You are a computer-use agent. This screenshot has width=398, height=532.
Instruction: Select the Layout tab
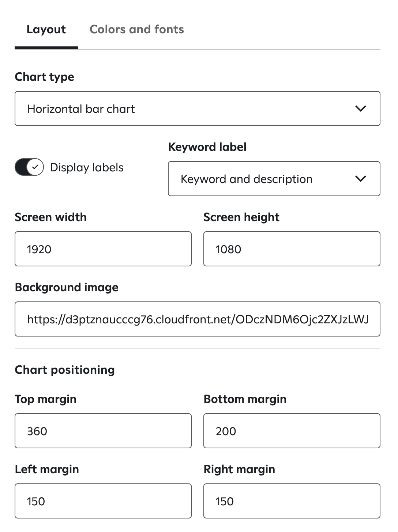coord(46,29)
